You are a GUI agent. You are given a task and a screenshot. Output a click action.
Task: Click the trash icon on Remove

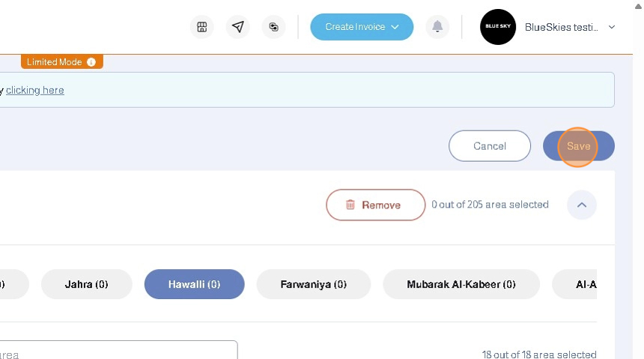pos(350,205)
